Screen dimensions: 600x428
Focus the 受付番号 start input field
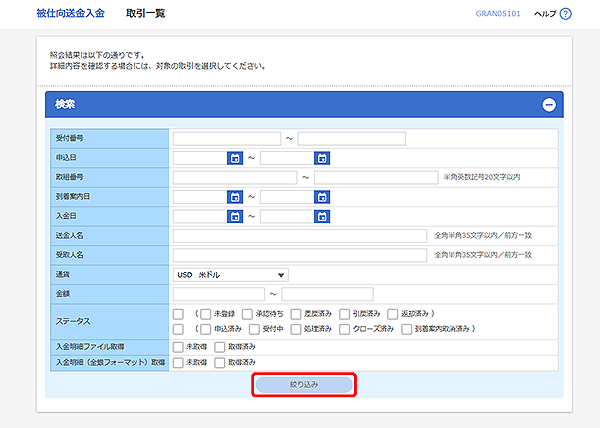227,138
